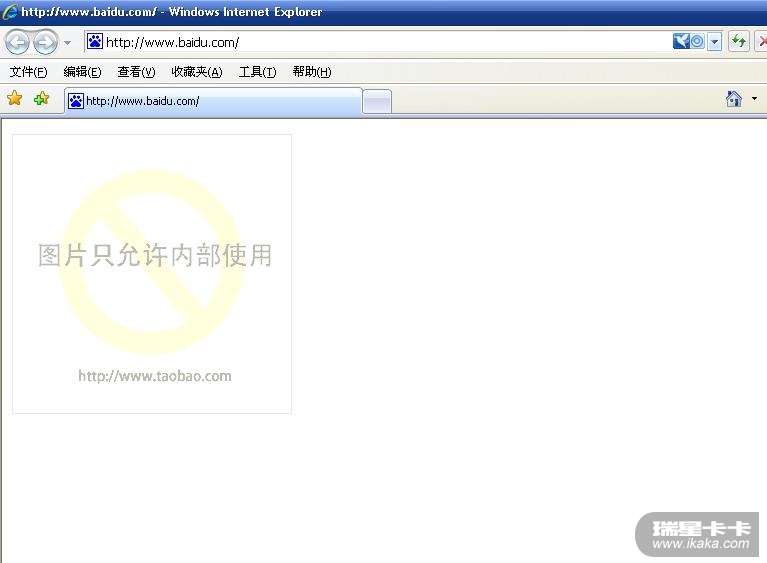
Task: Click Add to Favorites star-plus icon
Action: click(x=42, y=98)
